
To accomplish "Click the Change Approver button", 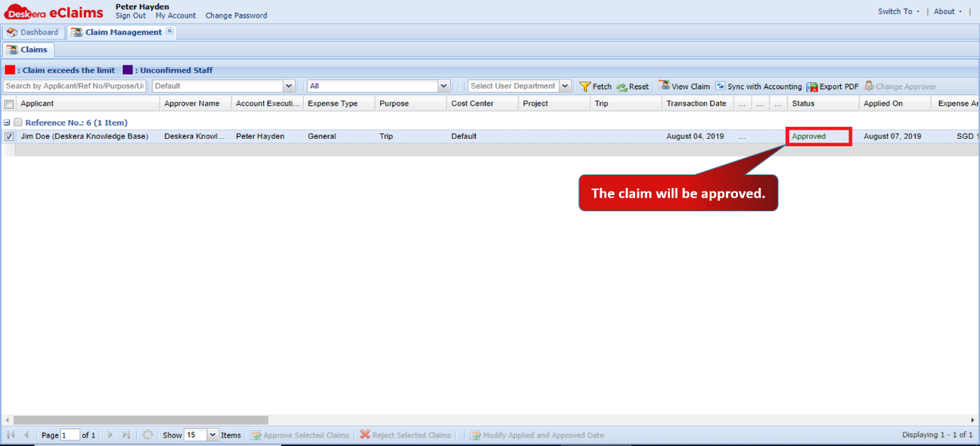I will click(900, 87).
